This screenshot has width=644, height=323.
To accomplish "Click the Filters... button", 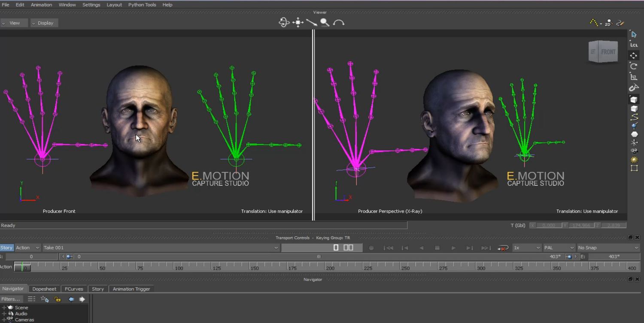I will point(11,299).
